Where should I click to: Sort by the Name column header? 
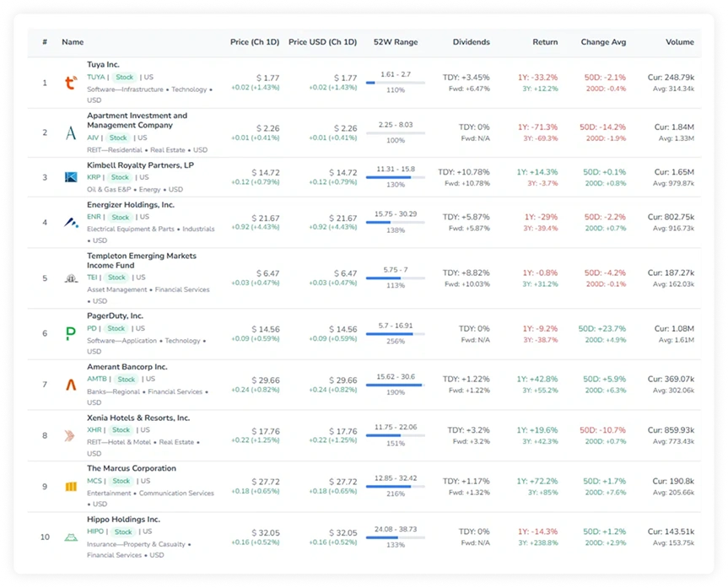[73, 42]
